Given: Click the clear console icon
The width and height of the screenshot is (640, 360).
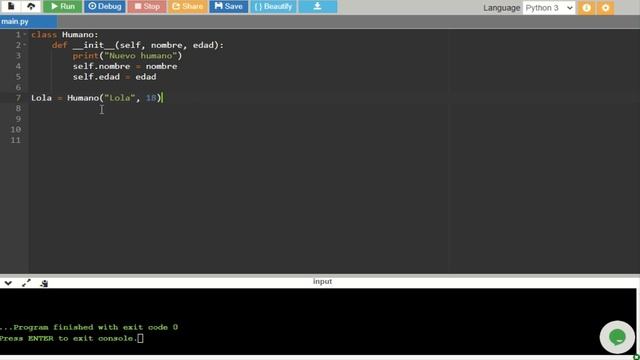Looking at the screenshot, I should tap(44, 283).
